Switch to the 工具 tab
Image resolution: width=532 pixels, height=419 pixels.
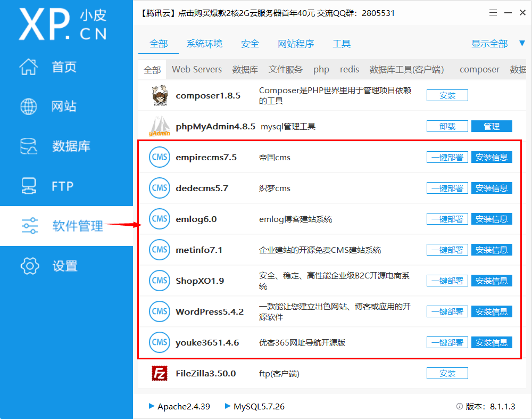342,44
